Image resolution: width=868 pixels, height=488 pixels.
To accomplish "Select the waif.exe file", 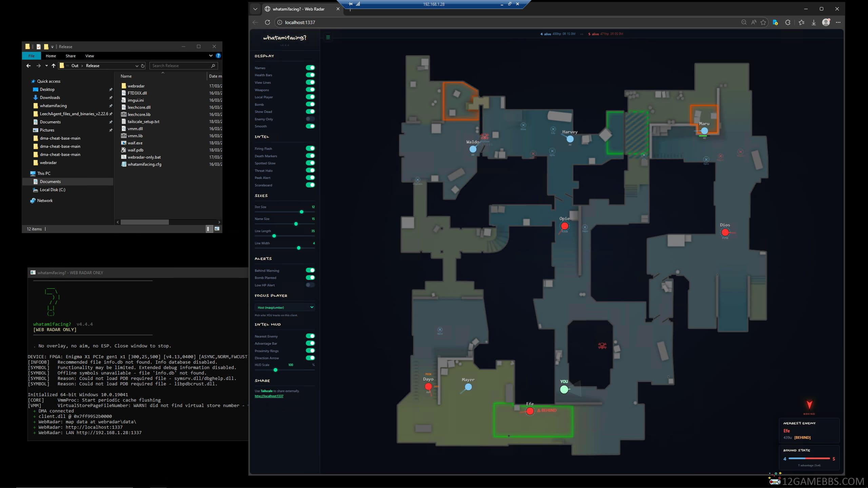I will point(135,143).
